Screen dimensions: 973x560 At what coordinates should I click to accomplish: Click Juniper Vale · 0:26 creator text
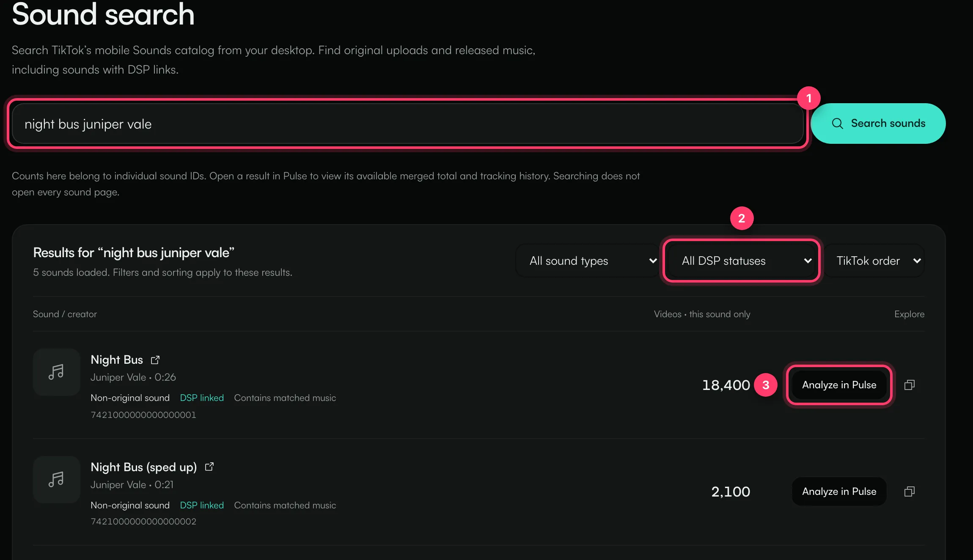coord(133,377)
